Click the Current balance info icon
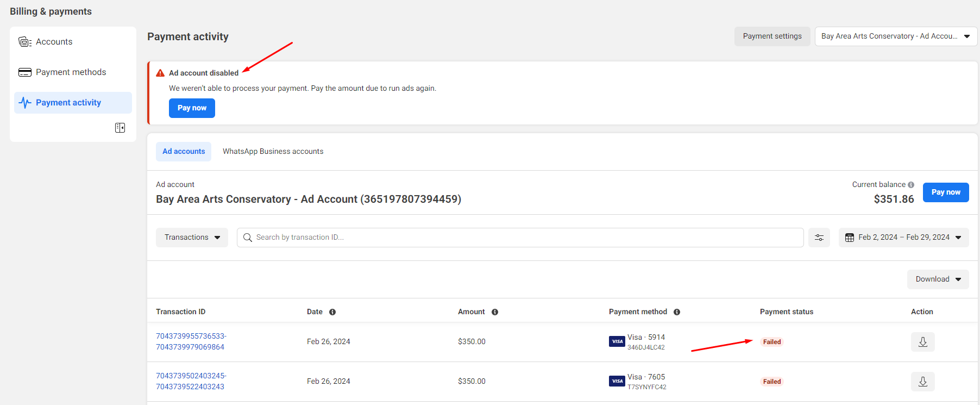980x405 pixels. pyautogui.click(x=911, y=185)
